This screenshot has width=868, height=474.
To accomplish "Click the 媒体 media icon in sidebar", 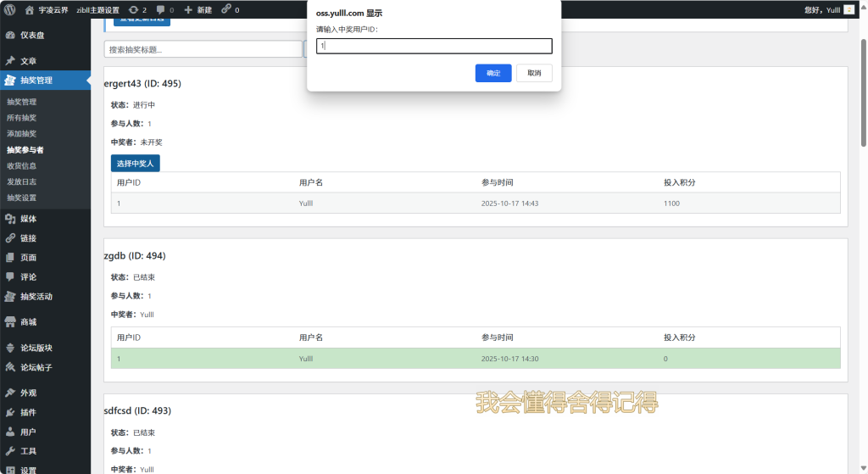I will tap(10, 219).
